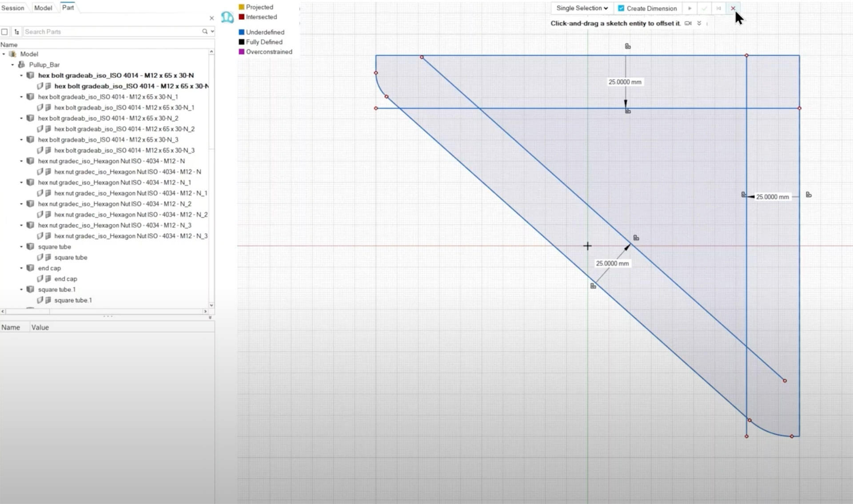853x504 pixels.
Task: Click into the Search Parts field
Action: coord(111,32)
